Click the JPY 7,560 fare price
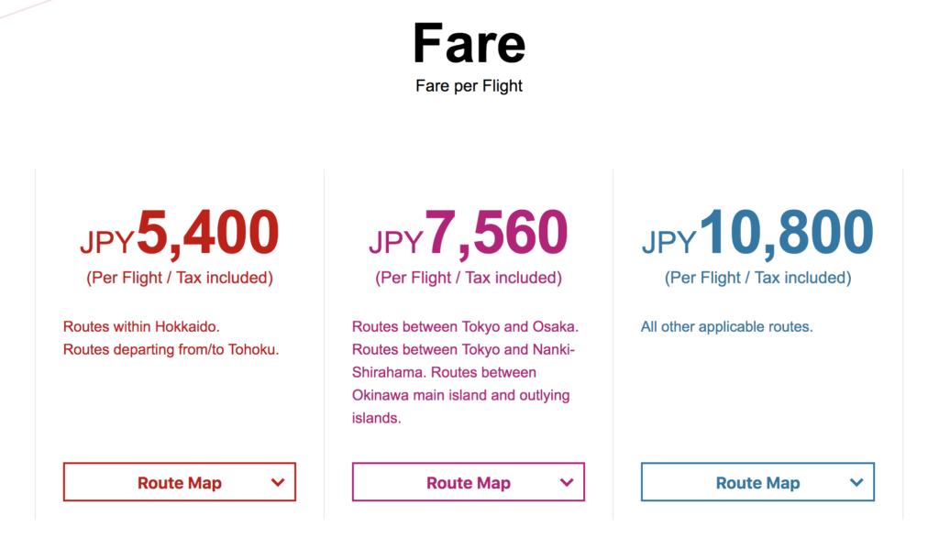Image resolution: width=939 pixels, height=560 pixels. [x=469, y=233]
